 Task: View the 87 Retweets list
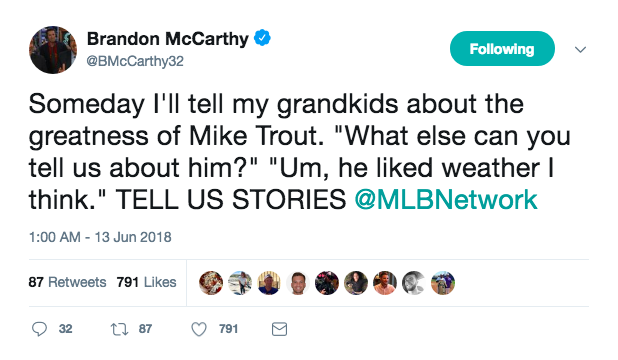click(67, 282)
